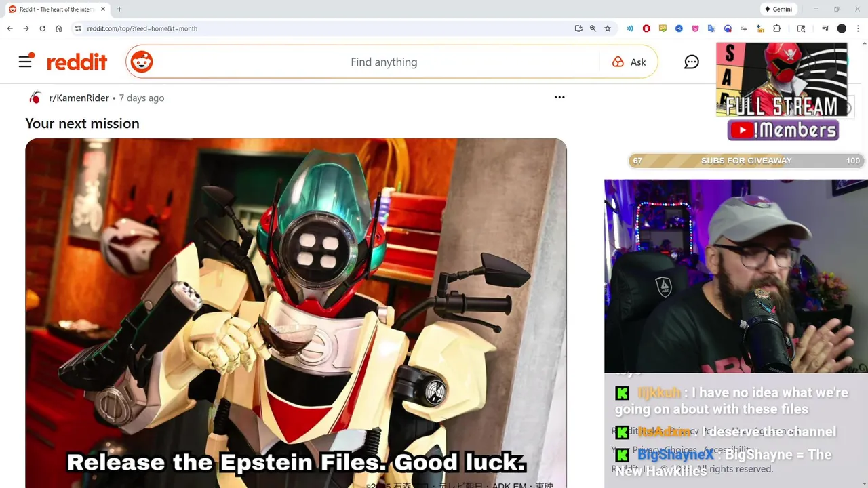868x488 pixels.
Task: Click the selection capture extension icon
Action: pyautogui.click(x=744, y=28)
